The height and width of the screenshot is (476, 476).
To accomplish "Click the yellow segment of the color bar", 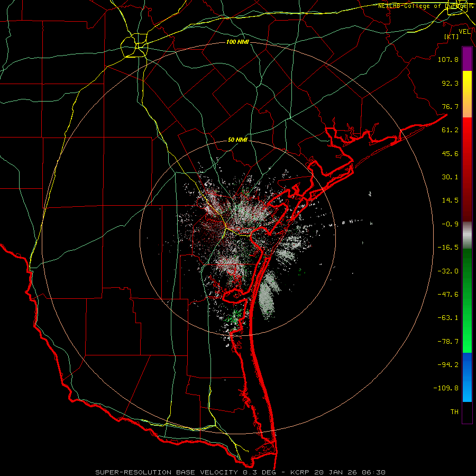I will (x=467, y=83).
